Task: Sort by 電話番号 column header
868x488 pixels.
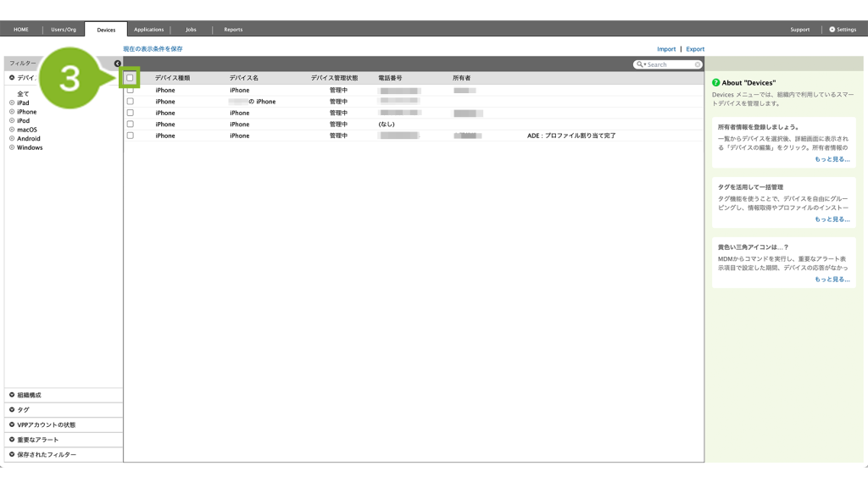Action: [x=390, y=78]
